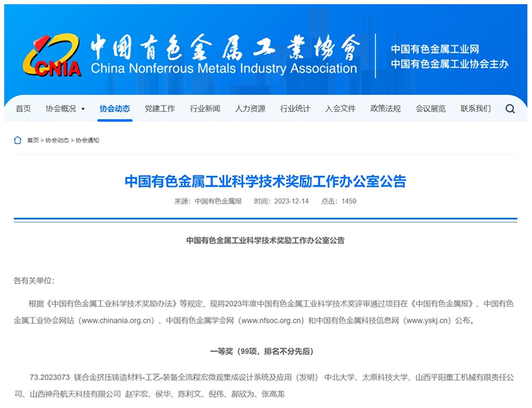Open the search magnifier icon
532x408 pixels.
coord(510,109)
